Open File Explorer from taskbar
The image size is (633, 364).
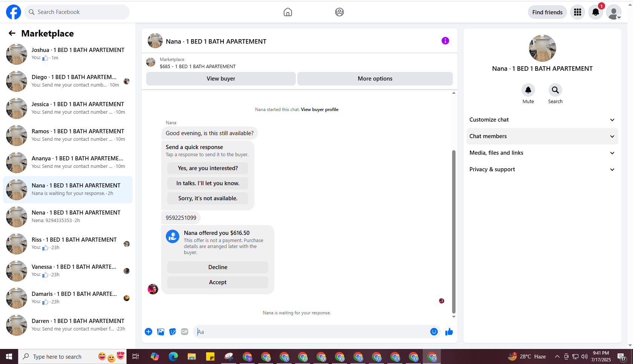tap(192, 356)
